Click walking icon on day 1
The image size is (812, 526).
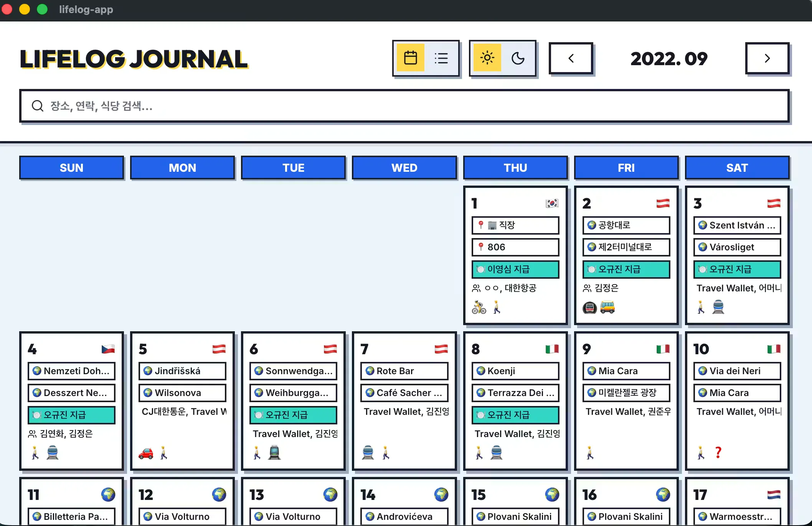point(497,307)
